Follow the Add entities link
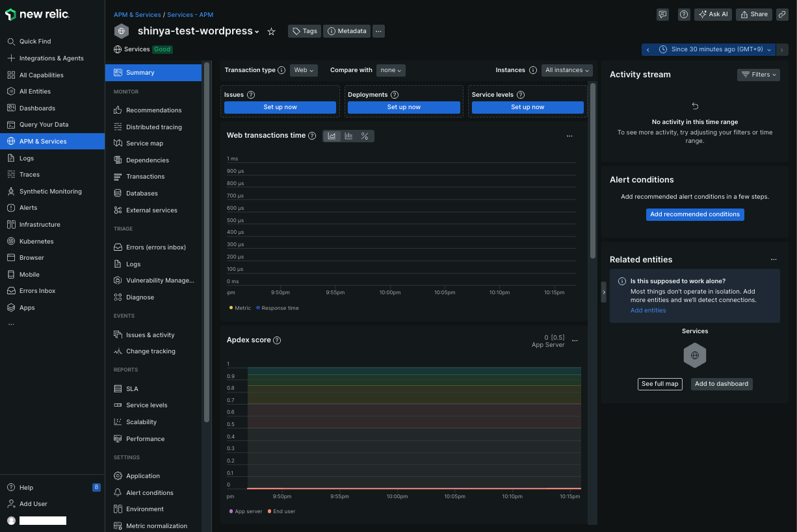Screen dimensions: 797x532 coord(648,310)
